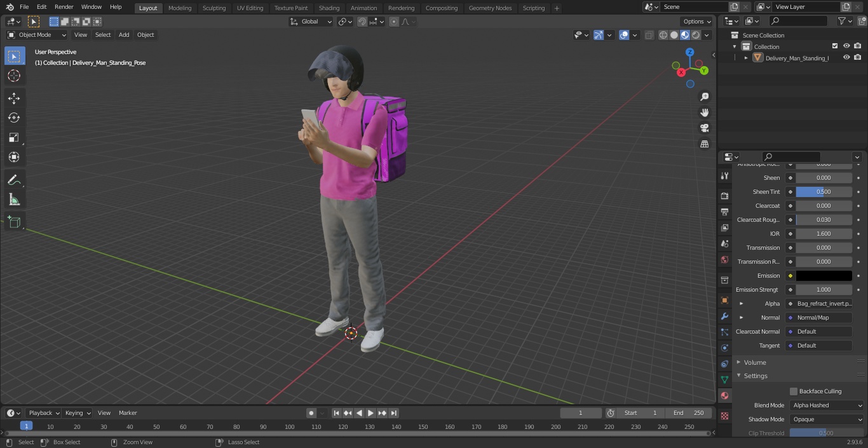Choose the Select Box tool

click(x=14, y=56)
